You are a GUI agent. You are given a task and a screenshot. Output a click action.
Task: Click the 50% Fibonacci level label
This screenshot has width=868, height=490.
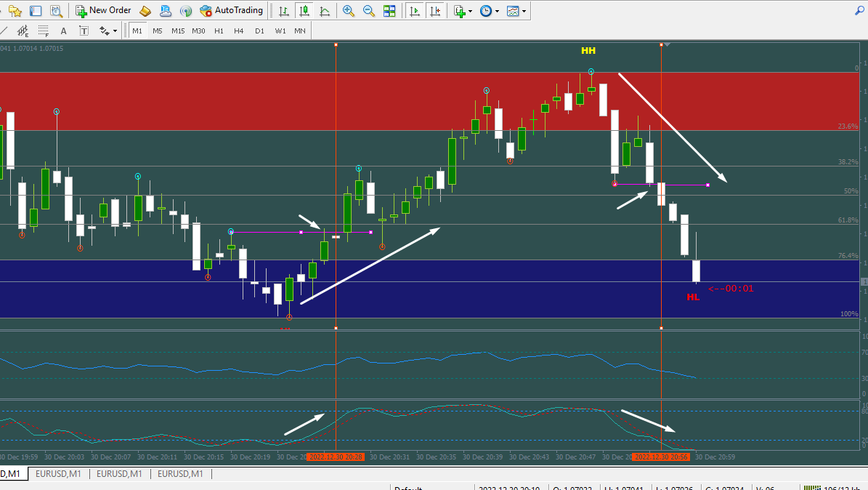pyautogui.click(x=851, y=191)
